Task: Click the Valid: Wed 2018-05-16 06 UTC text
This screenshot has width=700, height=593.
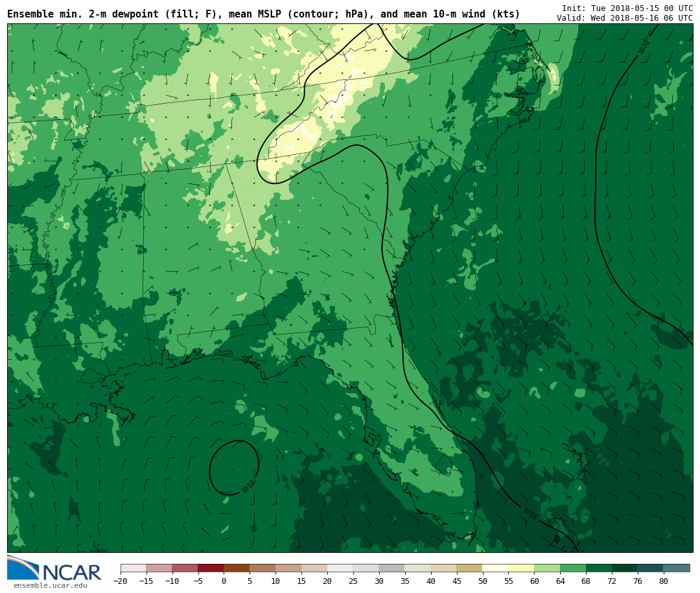Action: 625,18
